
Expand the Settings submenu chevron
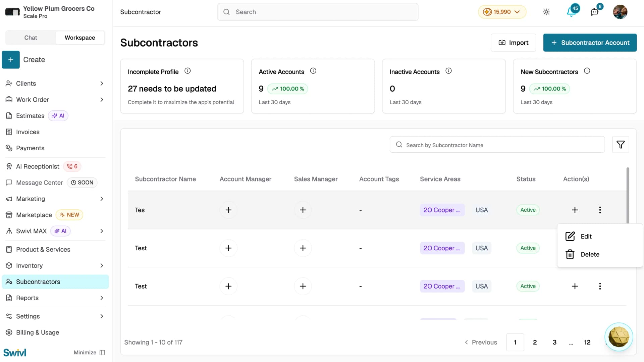[102, 316]
